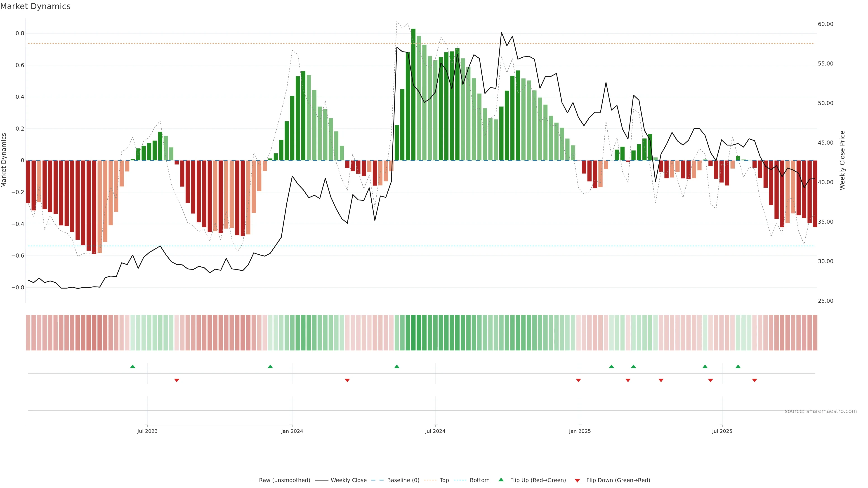This screenshot has width=868, height=488.
Task: Click the Jul 2024 x-axis label
Action: tap(435, 431)
